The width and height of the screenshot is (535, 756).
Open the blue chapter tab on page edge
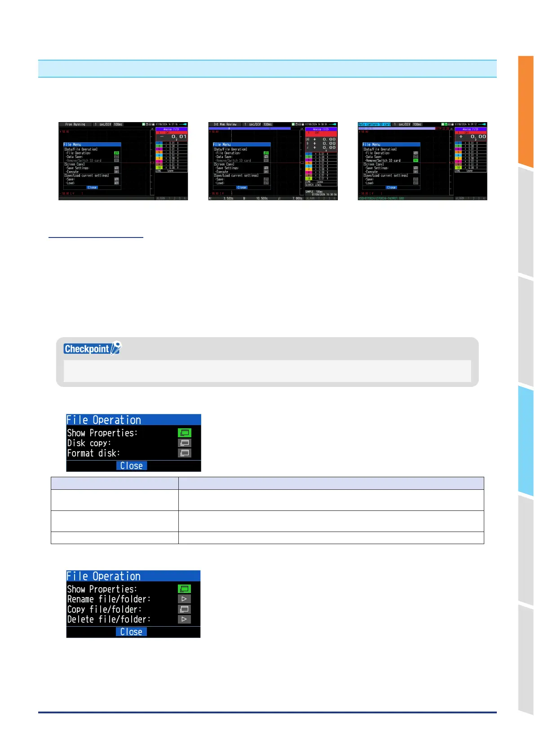point(526,440)
